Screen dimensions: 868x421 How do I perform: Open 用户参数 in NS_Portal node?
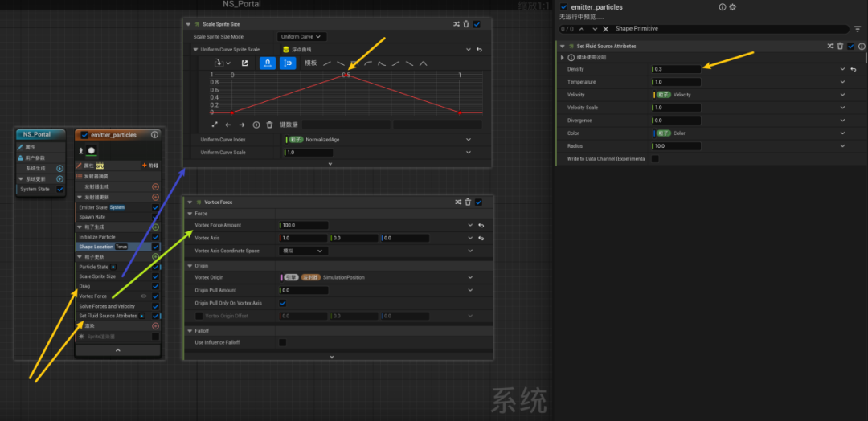(35, 157)
